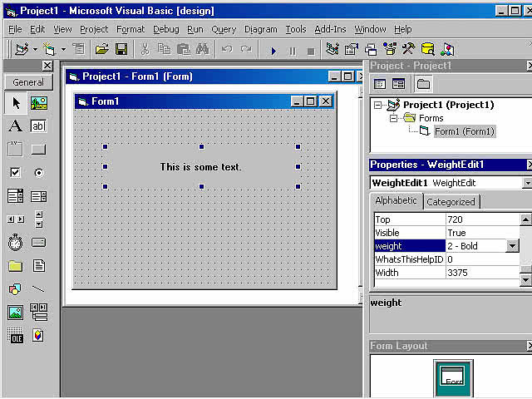
Task: Open the Debug menu
Action: click(166, 29)
